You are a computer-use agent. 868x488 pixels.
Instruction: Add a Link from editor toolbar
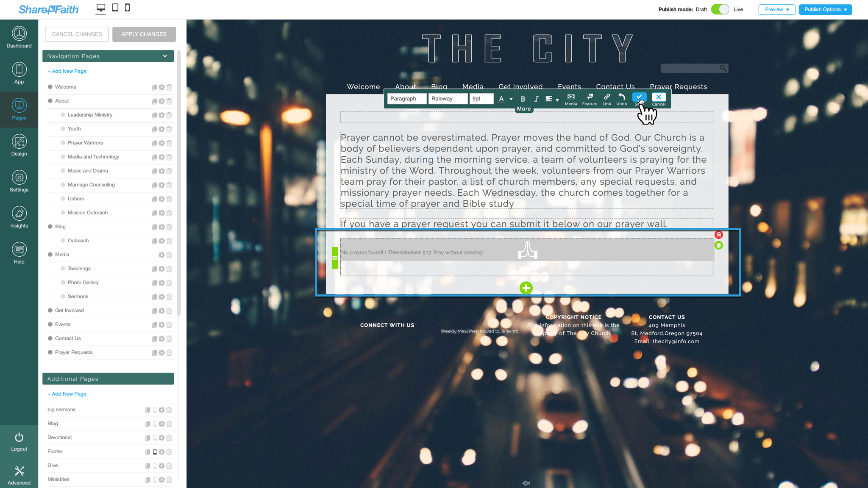tap(607, 100)
